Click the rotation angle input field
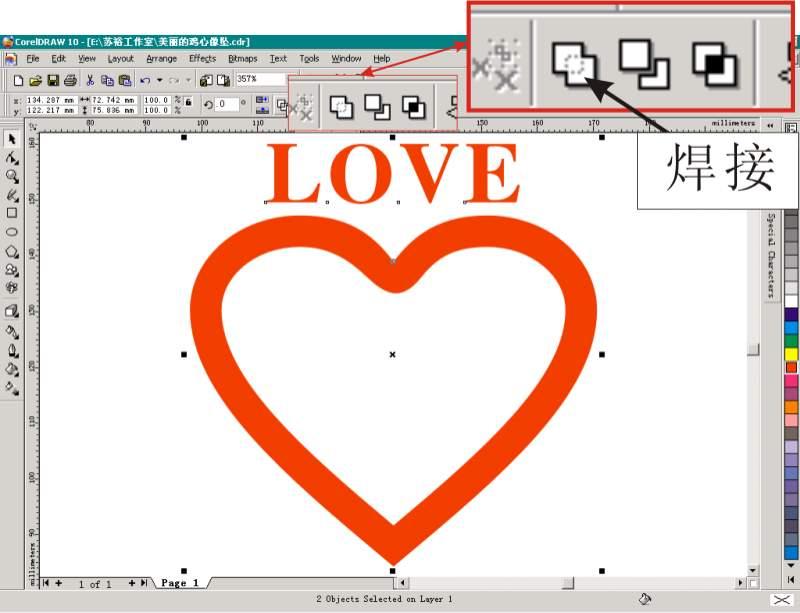Image resolution: width=800 pixels, height=613 pixels. 226,104
